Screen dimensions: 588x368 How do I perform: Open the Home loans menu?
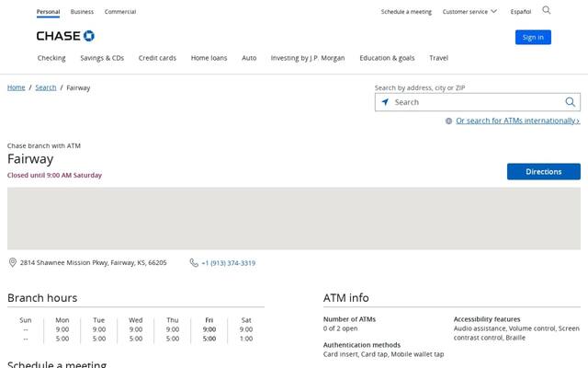tap(209, 58)
